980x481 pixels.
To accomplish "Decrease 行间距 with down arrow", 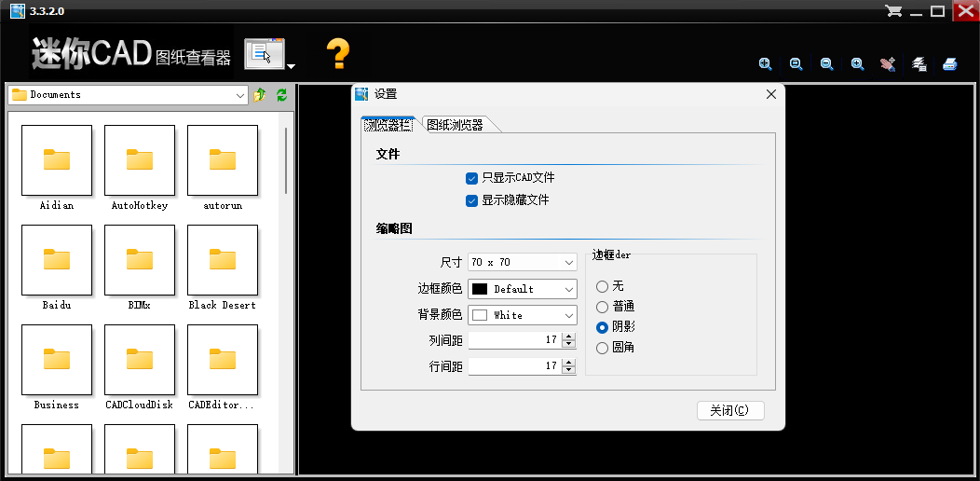I will click(568, 370).
